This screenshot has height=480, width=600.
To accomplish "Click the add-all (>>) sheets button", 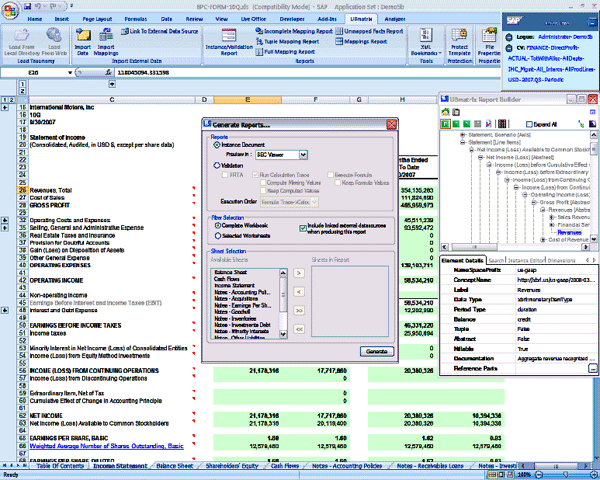I will 297,311.
